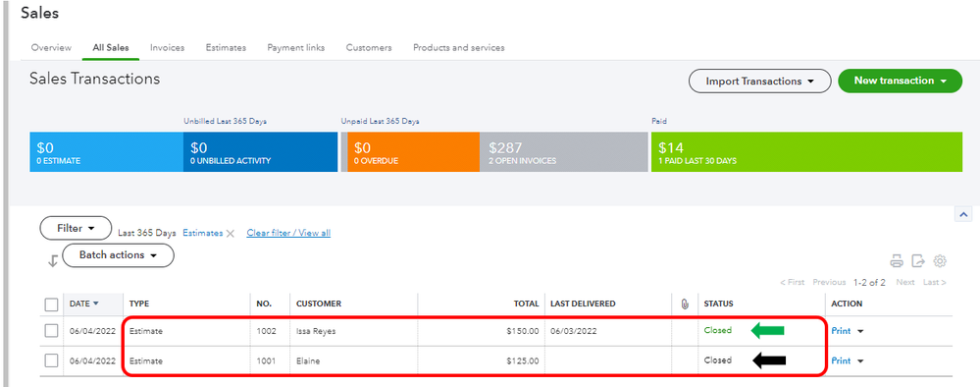Go to the First page link
This screenshot has height=387, width=980.
pos(792,283)
